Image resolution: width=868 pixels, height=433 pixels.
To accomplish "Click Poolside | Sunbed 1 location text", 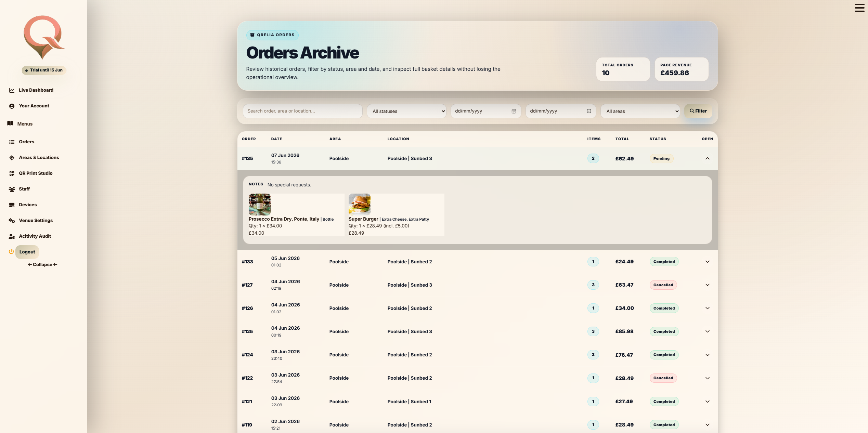I will (409, 402).
